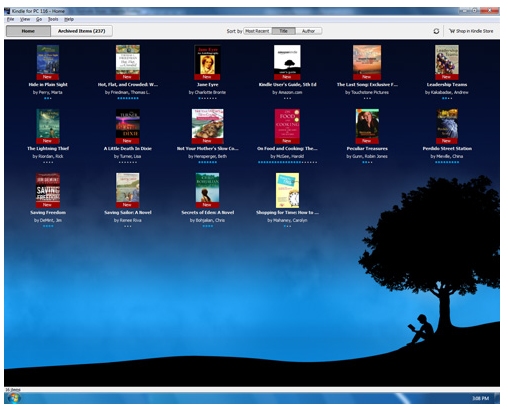The image size is (508, 409).
Task: Sort library by Title
Action: coord(283,31)
